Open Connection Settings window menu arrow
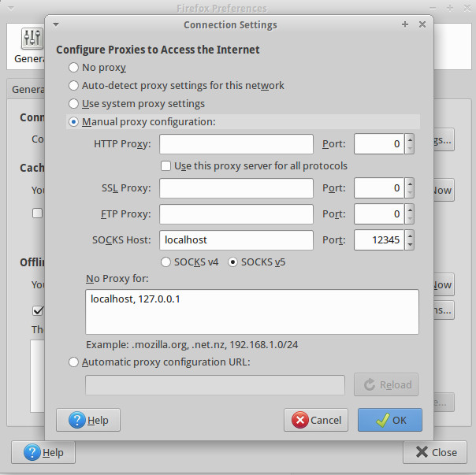Image resolution: width=476 pixels, height=475 pixels. coord(56,24)
